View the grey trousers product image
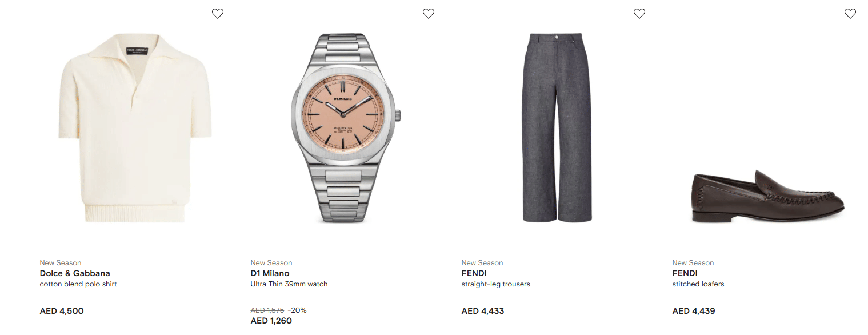 click(x=557, y=128)
